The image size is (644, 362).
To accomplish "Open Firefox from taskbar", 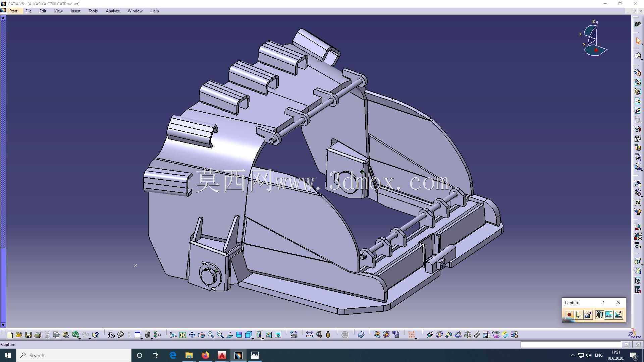I will [x=205, y=355].
